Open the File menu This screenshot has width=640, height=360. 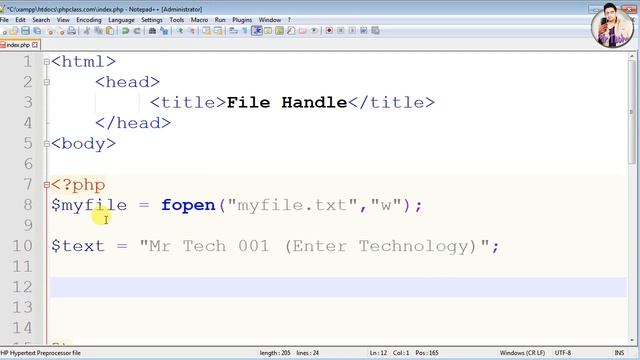[4, 20]
